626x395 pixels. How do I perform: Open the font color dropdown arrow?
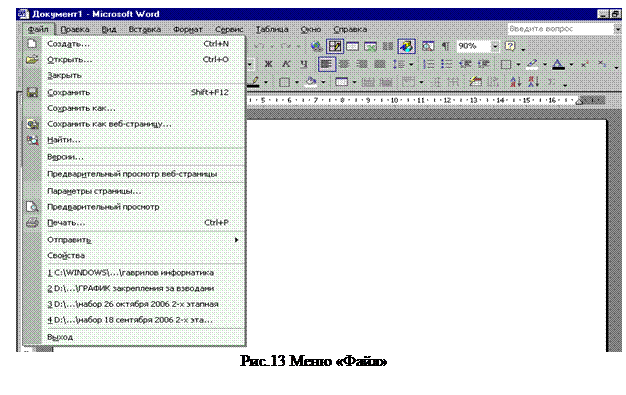pos(571,64)
